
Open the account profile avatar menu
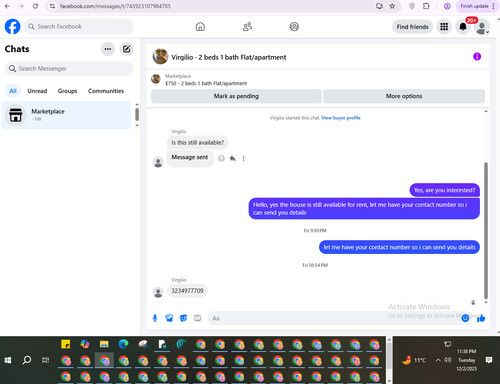pos(482,27)
